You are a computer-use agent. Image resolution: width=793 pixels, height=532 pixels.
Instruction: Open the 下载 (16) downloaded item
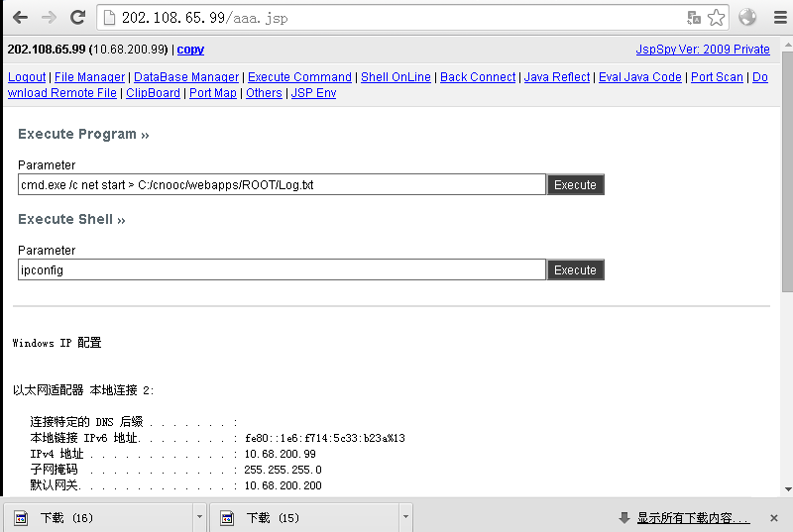pos(98,517)
